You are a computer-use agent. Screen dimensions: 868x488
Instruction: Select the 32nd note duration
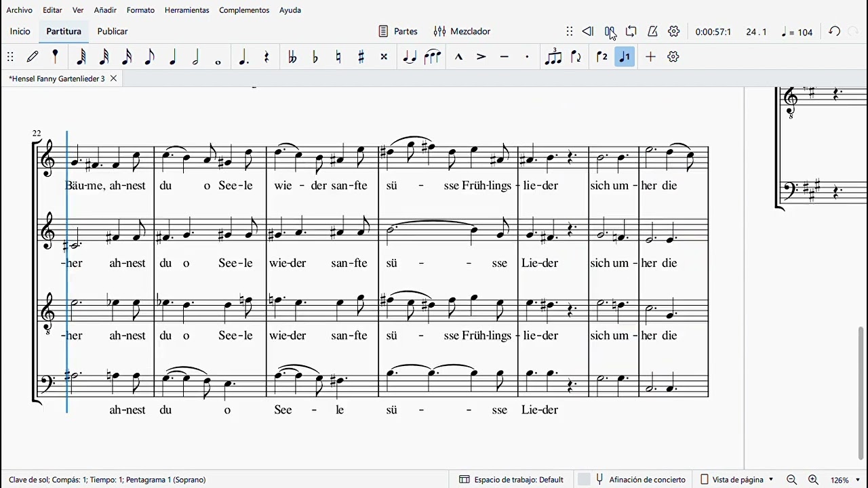point(104,57)
